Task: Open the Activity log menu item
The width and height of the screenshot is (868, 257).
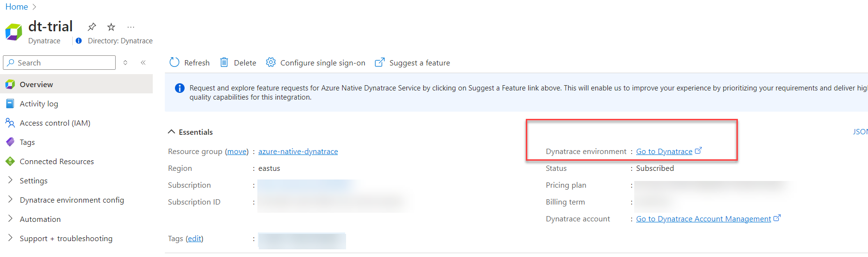Action: 39,104
